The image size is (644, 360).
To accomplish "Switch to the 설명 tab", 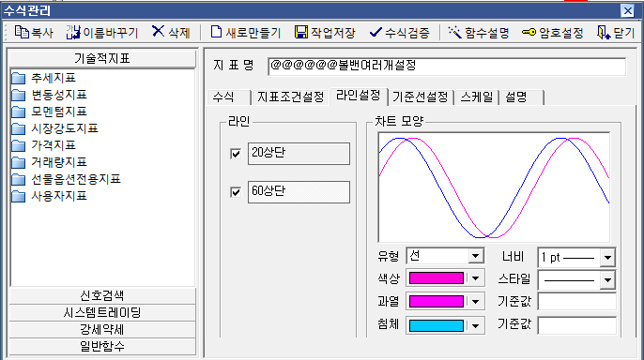I will coord(522,97).
